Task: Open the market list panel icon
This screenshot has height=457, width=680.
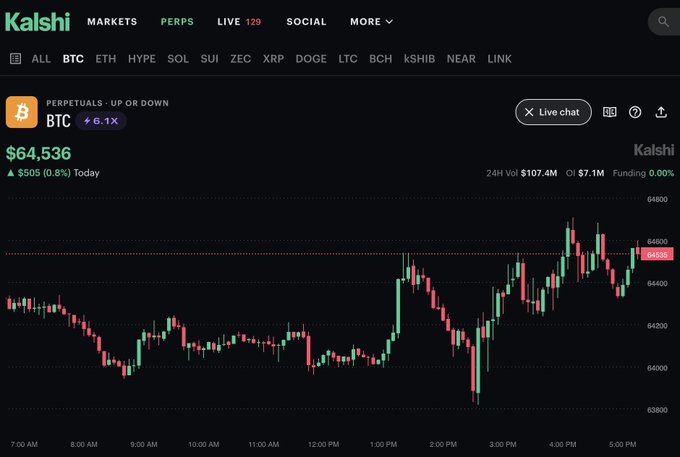Action: pos(15,59)
